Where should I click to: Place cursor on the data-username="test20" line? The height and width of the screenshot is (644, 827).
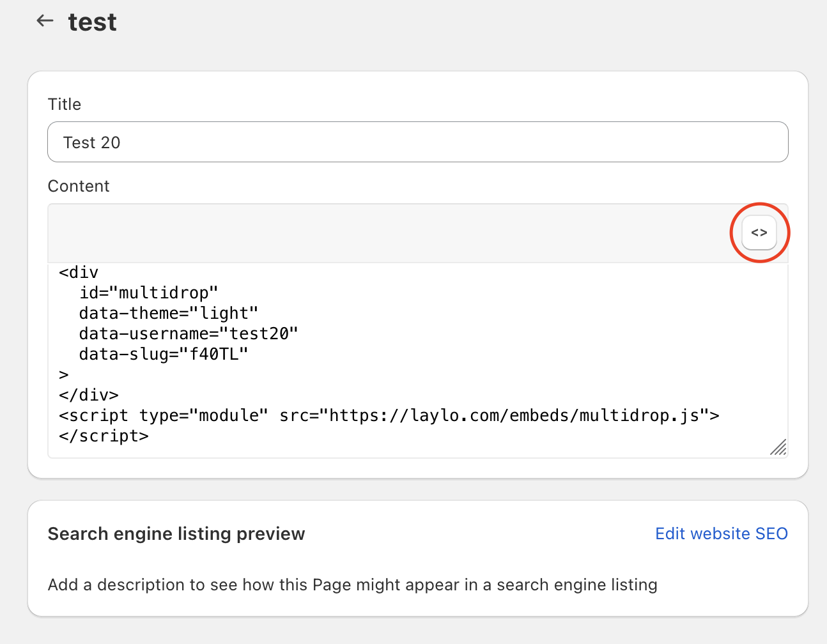tap(189, 334)
